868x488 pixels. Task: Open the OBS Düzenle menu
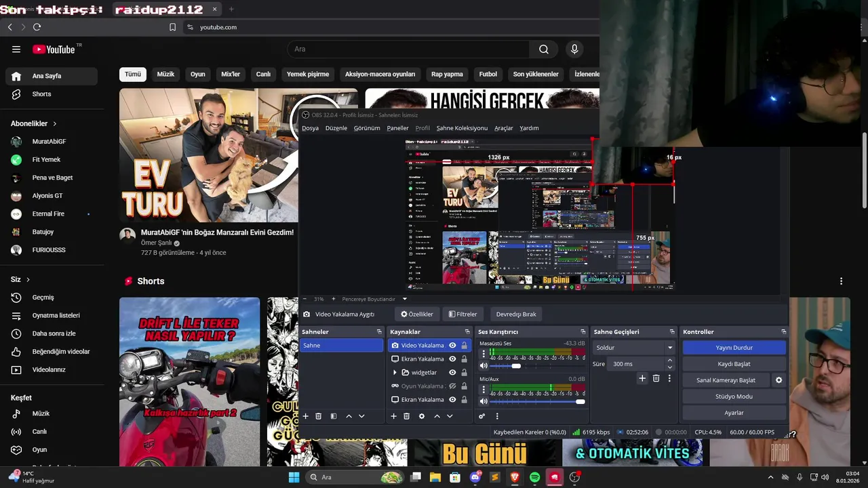click(x=336, y=128)
